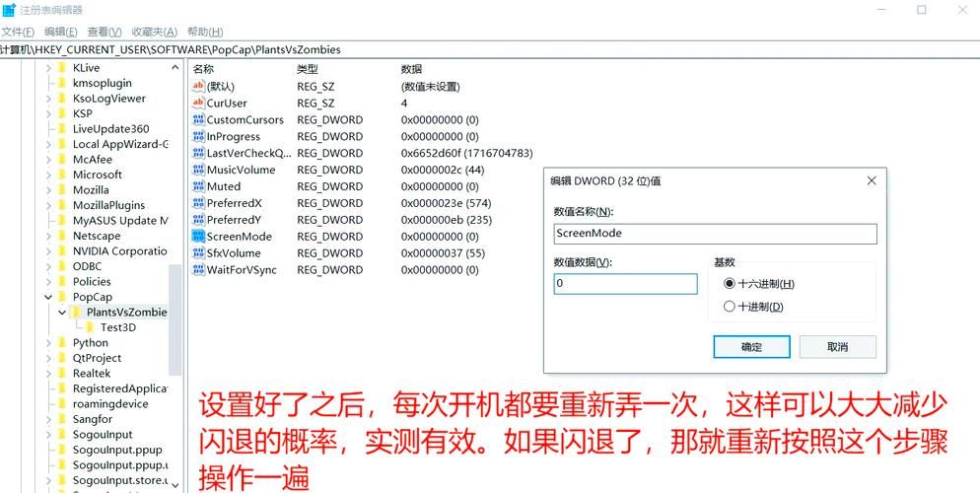Click the SogouInput folder icon
980x493 pixels.
tap(61, 434)
